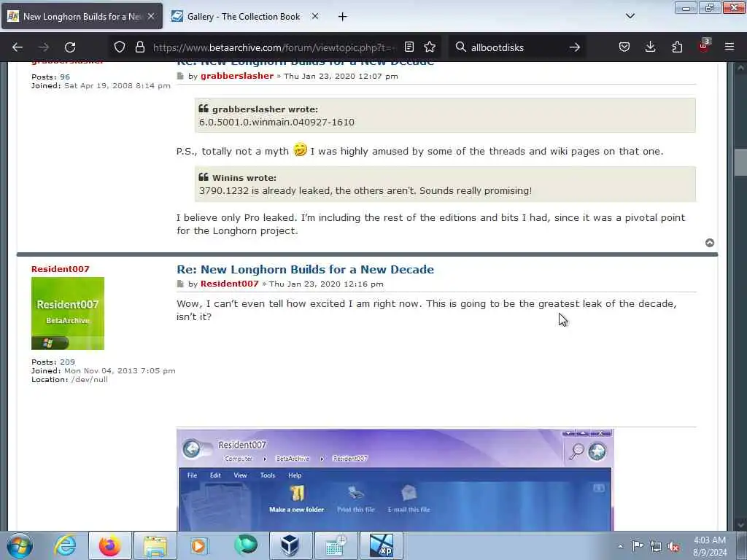Close the Gallery - The Collection Book tab

point(315,16)
